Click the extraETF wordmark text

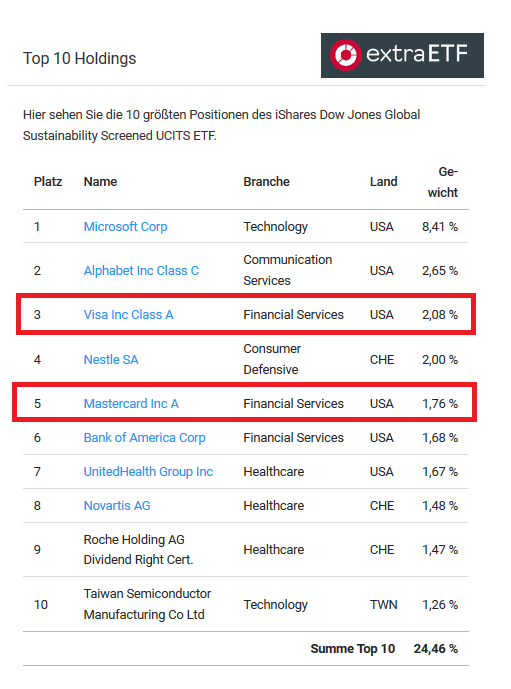pos(417,54)
